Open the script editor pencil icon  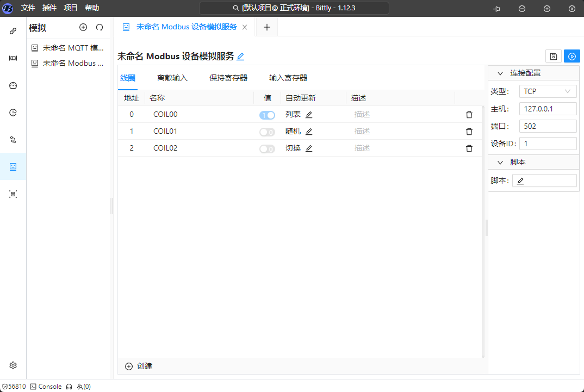pyautogui.click(x=520, y=181)
